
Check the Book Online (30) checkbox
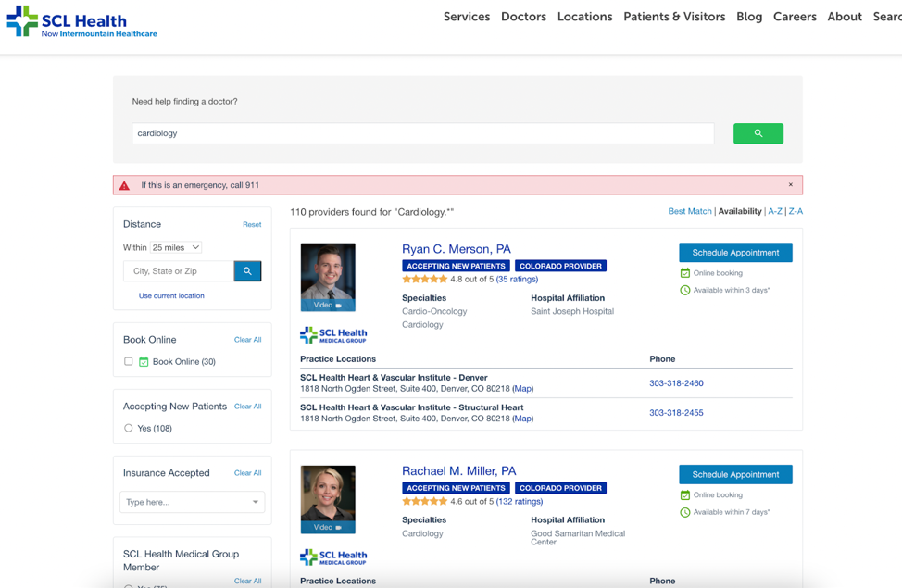pos(129,361)
